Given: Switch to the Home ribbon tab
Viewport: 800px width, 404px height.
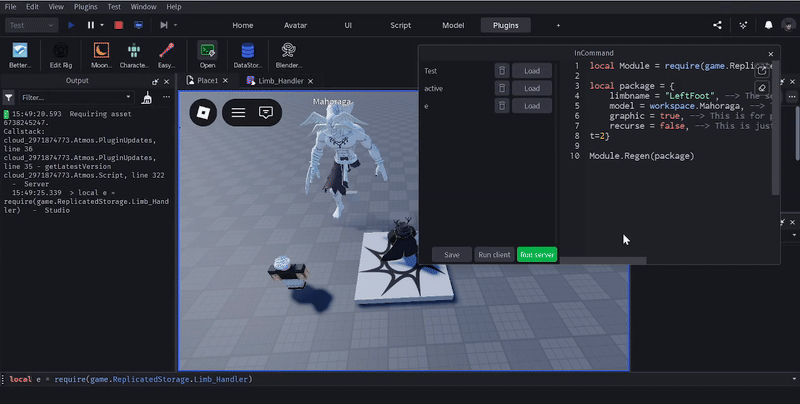Looking at the screenshot, I should coord(243,25).
